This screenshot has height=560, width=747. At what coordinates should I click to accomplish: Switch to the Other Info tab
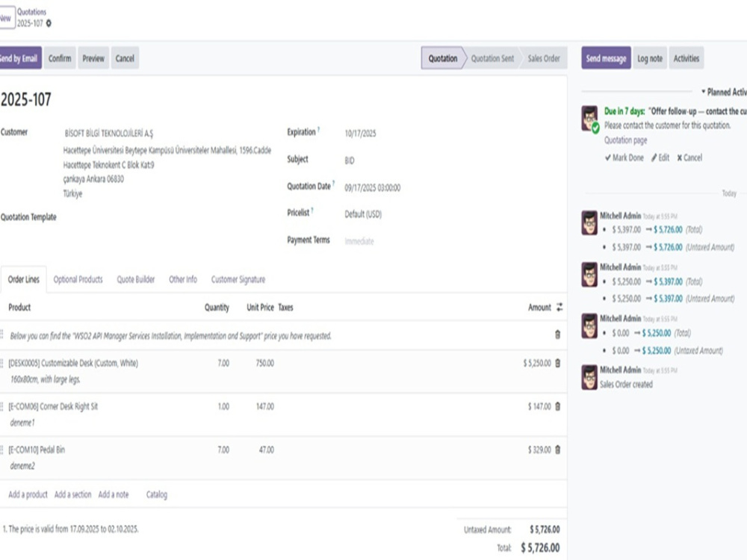point(183,279)
